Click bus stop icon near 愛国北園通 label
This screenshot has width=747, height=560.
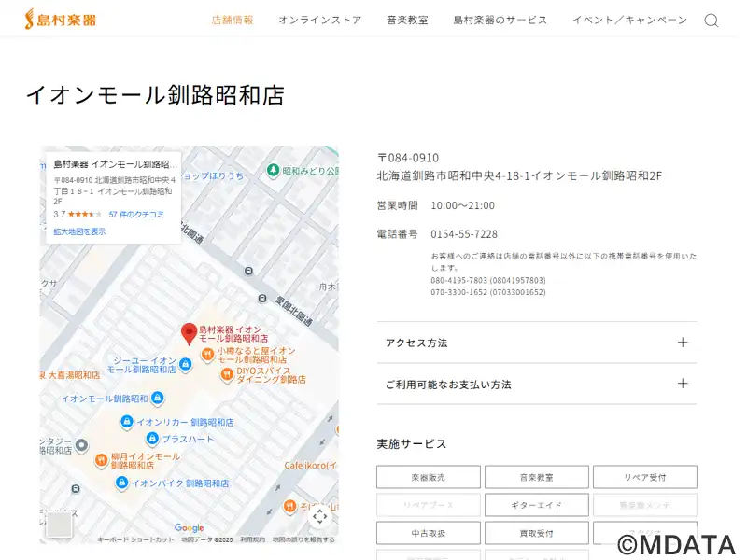coord(262,299)
